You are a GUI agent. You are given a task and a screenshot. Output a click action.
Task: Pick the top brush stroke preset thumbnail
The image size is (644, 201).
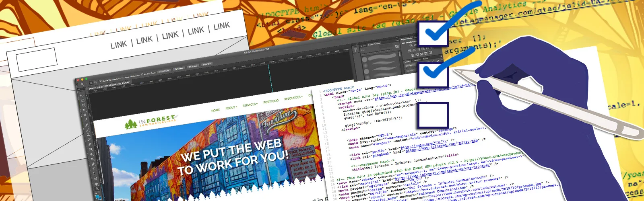tap(382, 56)
